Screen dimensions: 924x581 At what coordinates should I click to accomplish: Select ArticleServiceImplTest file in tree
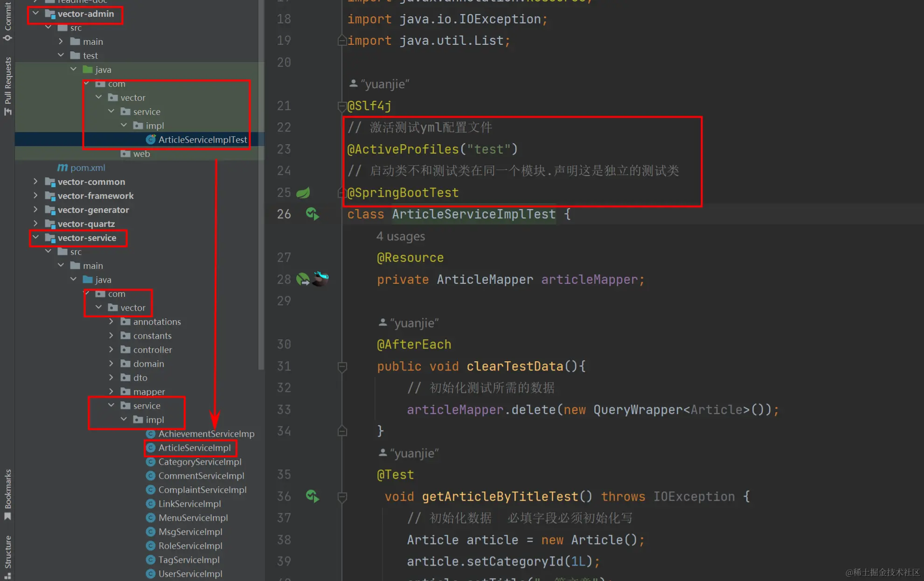click(202, 140)
